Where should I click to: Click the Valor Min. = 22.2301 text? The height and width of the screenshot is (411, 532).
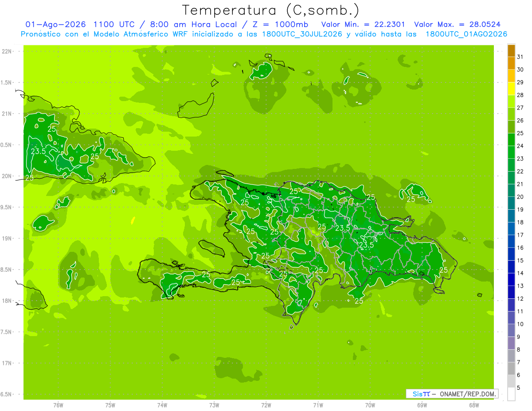(363, 24)
